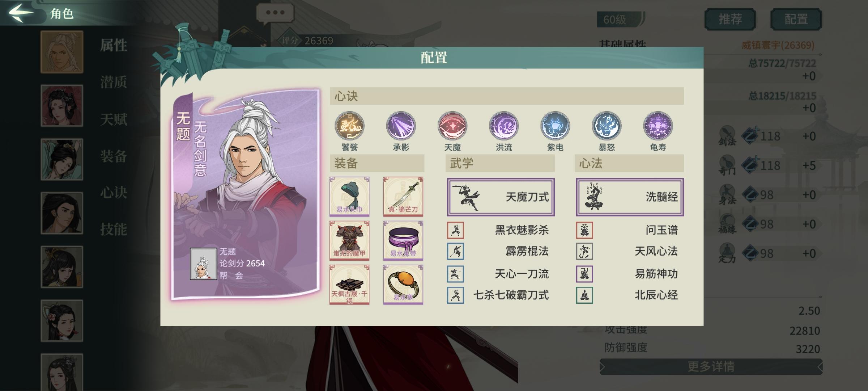Image resolution: width=868 pixels, height=391 pixels.
Task: Open the 技能 tab
Action: coord(114,230)
